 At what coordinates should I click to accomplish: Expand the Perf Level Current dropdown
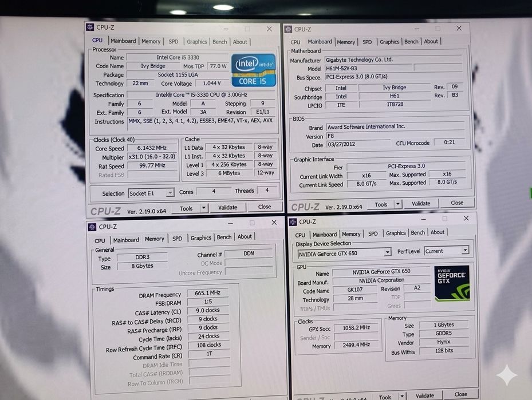tap(465, 250)
